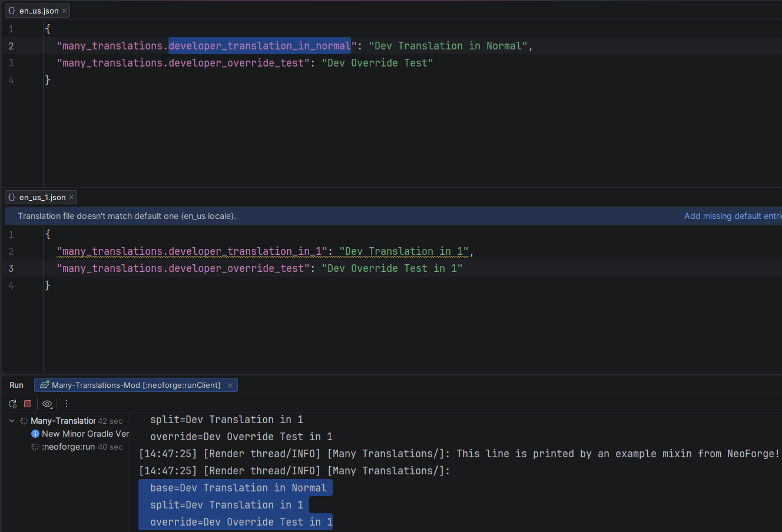Click the Rerun Gradle task icon

12,404
